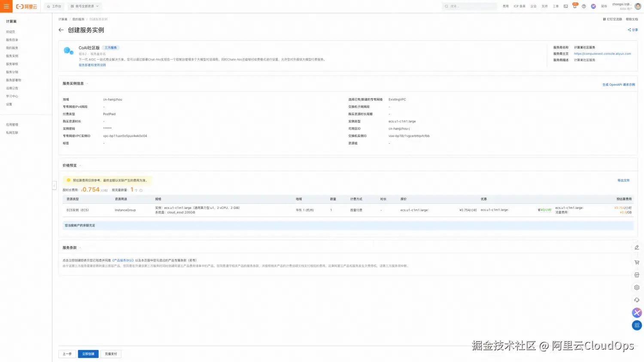Collapse the 服务实例信息 section

(x=87, y=84)
